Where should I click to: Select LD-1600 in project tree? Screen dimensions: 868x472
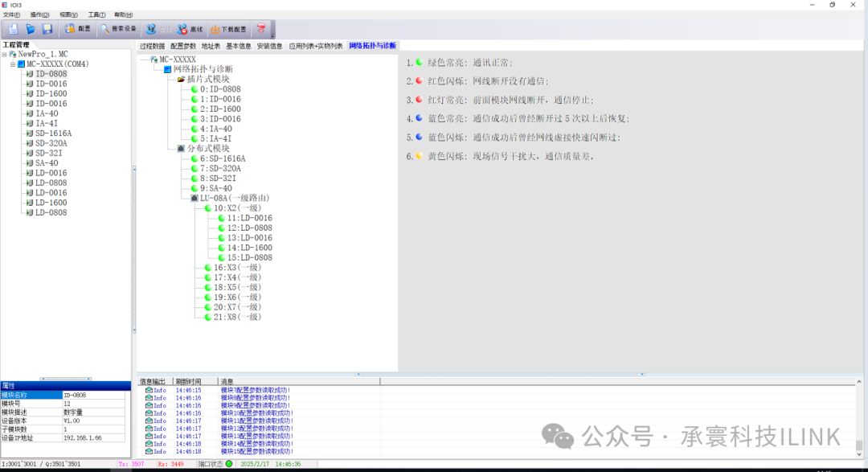(51, 203)
